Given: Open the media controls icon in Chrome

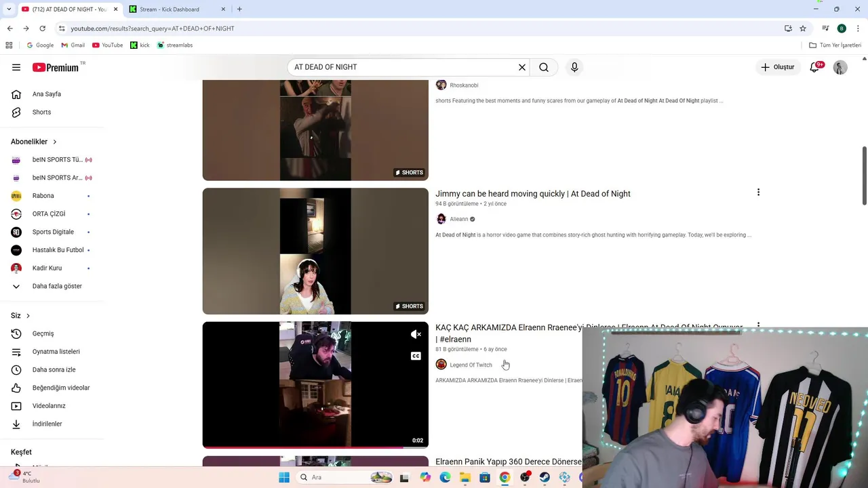Looking at the screenshot, I should click(825, 28).
